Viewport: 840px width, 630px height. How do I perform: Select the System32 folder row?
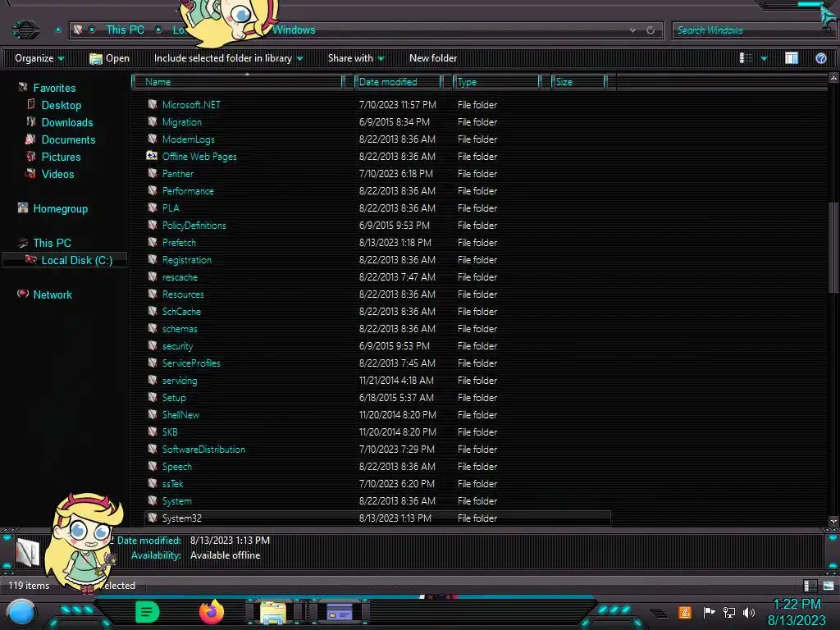pyautogui.click(x=377, y=518)
